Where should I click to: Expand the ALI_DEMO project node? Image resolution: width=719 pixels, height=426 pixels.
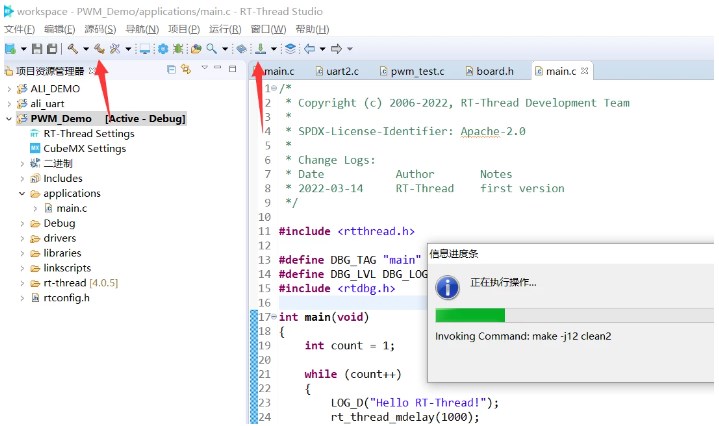click(x=9, y=89)
